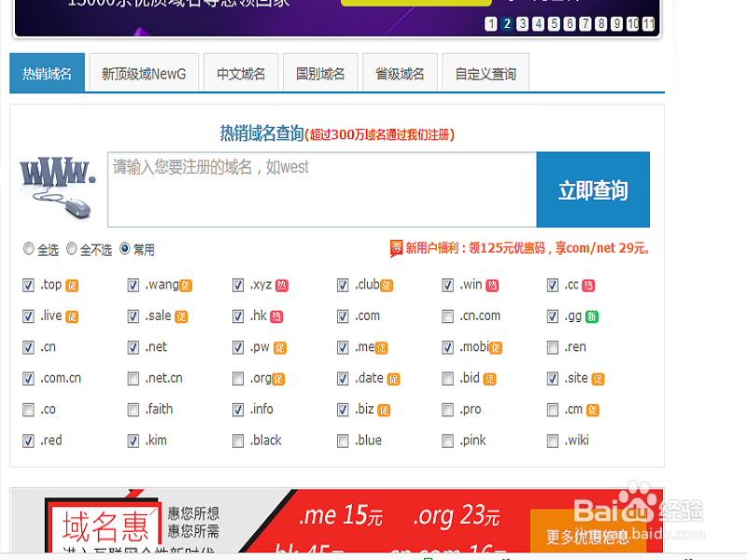The height and width of the screenshot is (560, 747).
Task: Uncheck the .biz checkbox
Action: click(x=343, y=409)
